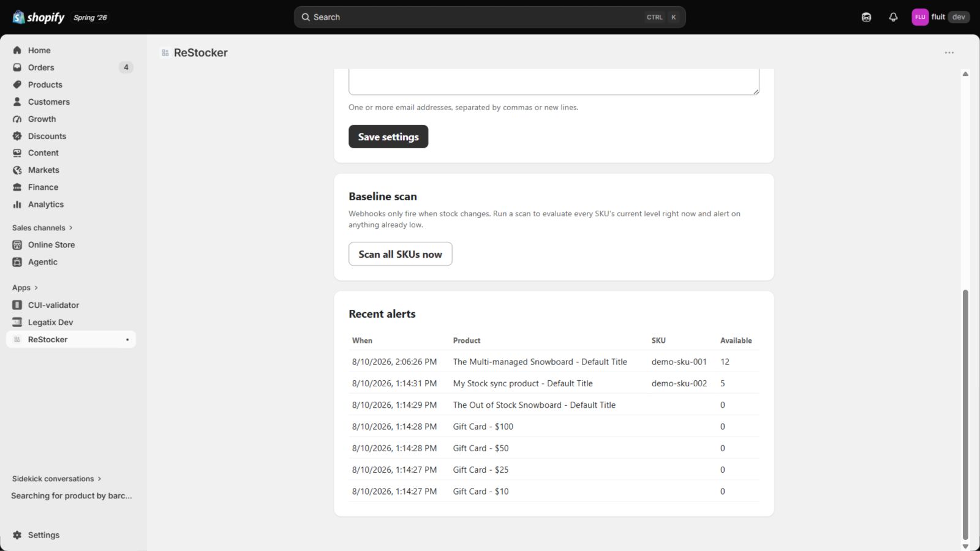Click the search magnifier icon
The width and height of the screenshot is (980, 551).
coord(306,17)
